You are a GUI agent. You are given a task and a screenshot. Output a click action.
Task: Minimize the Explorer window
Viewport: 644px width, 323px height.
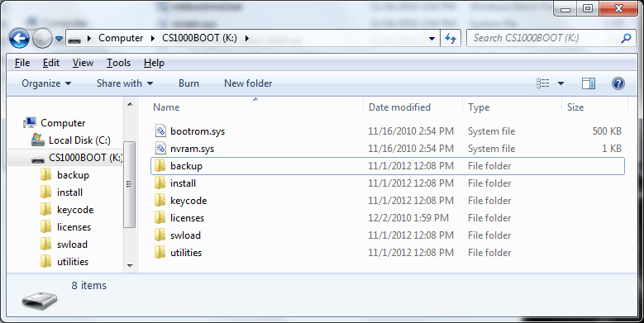[x=565, y=8]
